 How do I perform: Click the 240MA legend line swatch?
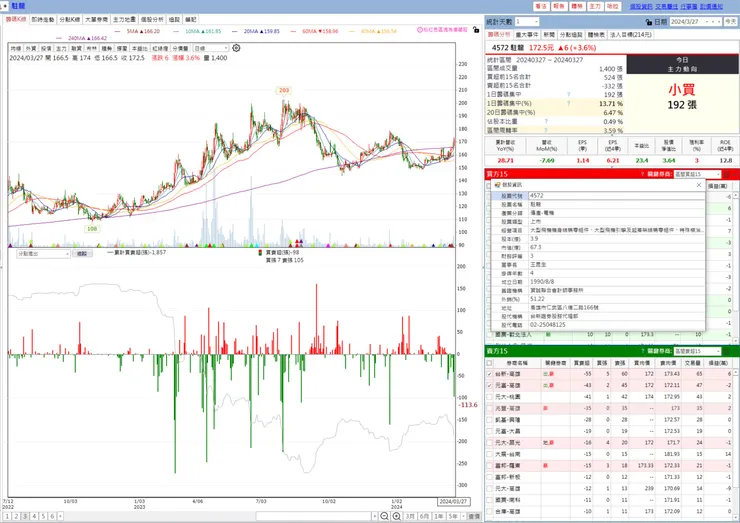coord(59,38)
